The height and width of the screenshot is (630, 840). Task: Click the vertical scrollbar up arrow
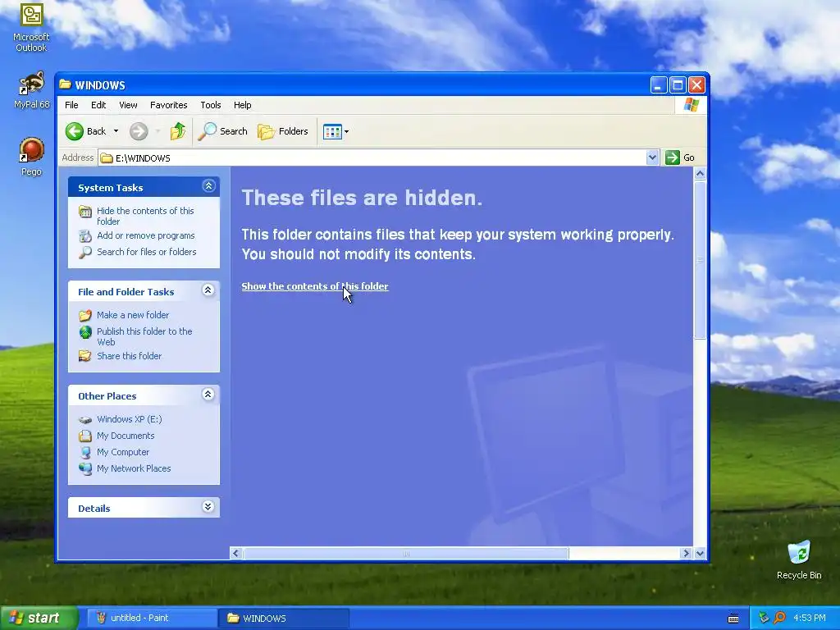click(700, 174)
